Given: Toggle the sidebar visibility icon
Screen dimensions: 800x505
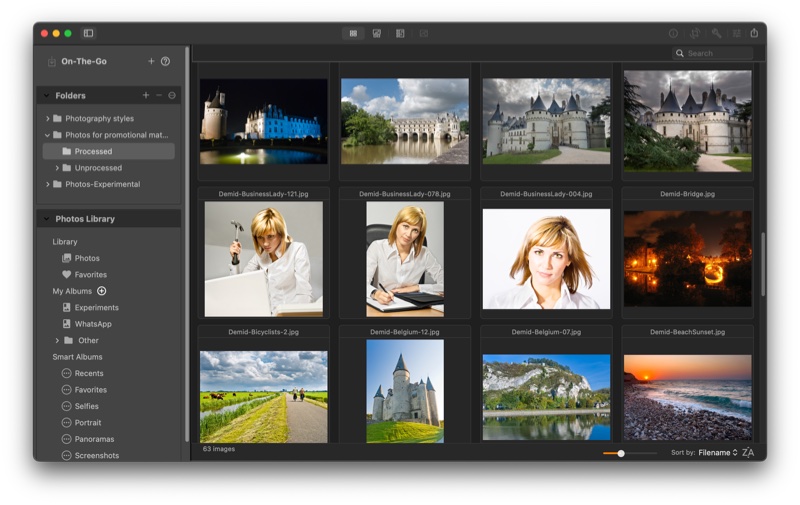Looking at the screenshot, I should tap(88, 33).
